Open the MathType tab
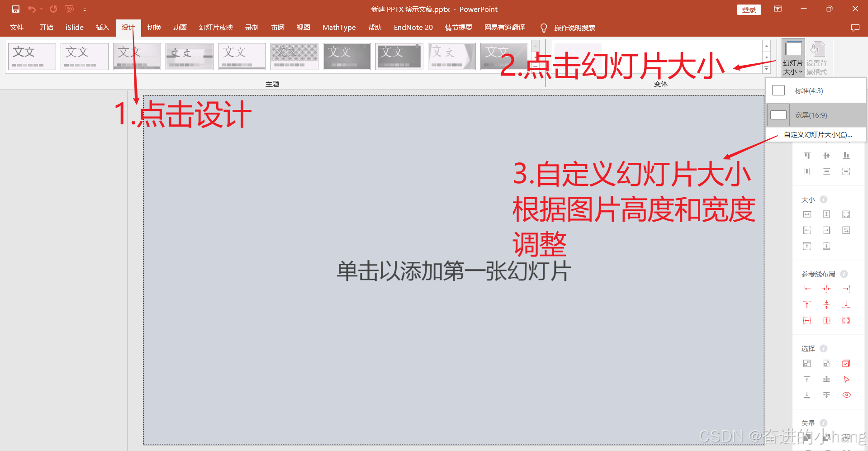The width and height of the screenshot is (868, 451). click(x=339, y=28)
